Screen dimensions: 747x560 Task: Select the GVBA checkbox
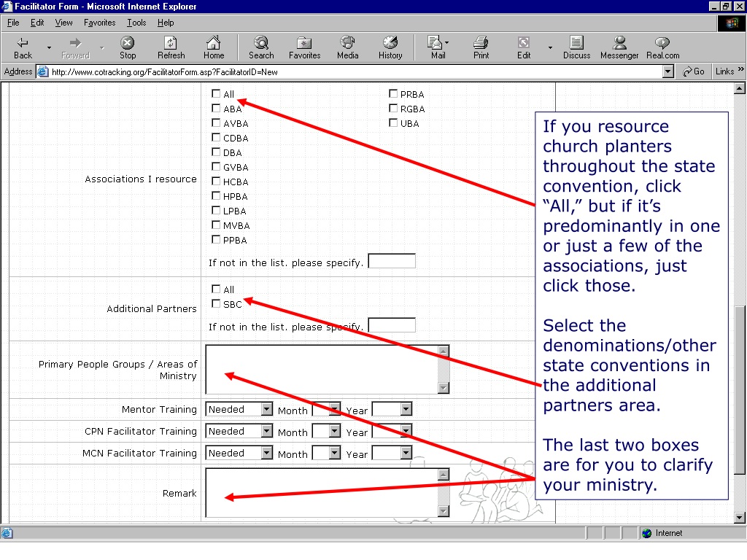(216, 166)
